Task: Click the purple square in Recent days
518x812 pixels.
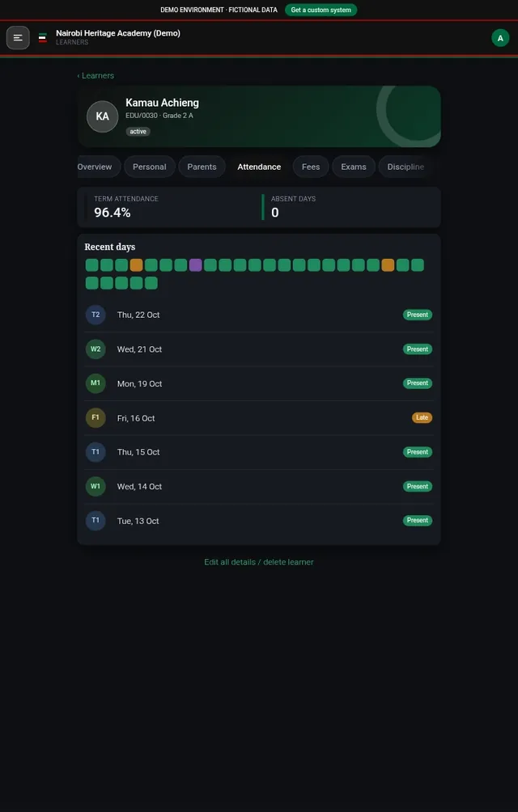Action: coord(195,265)
